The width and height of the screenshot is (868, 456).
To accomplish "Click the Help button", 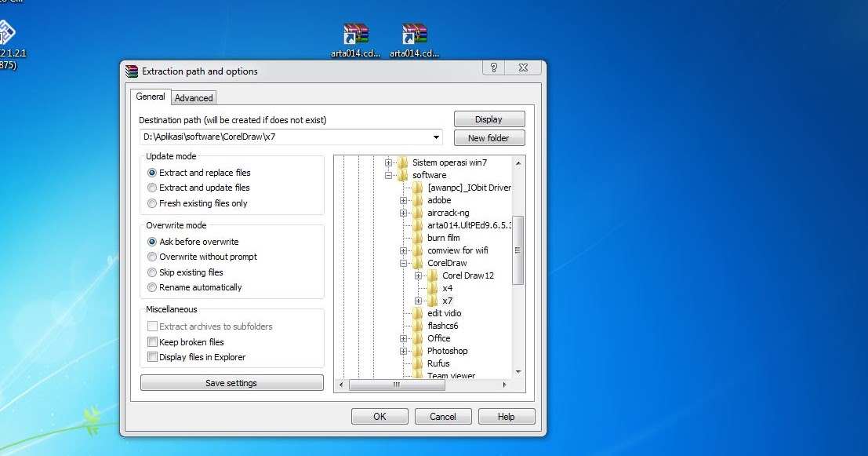I will click(x=506, y=417).
